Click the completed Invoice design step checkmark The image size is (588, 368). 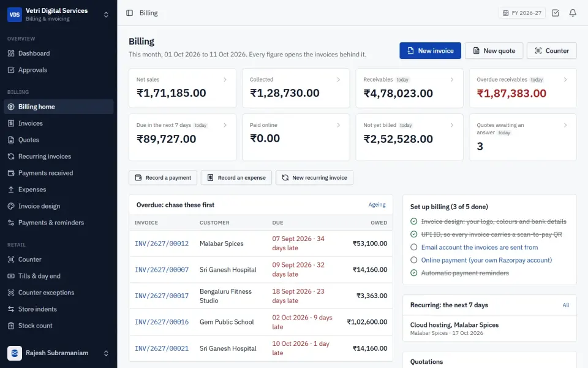pyautogui.click(x=413, y=221)
